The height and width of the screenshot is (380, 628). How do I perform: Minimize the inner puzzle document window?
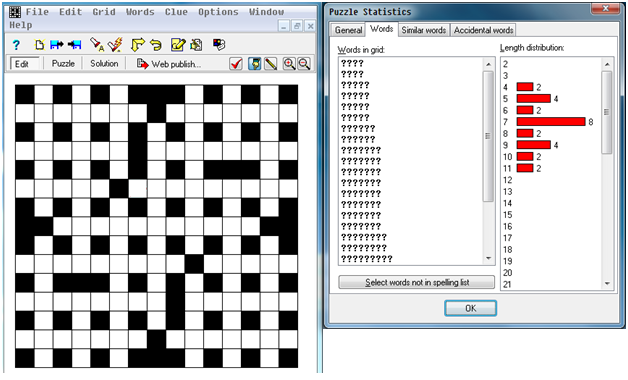click(x=284, y=26)
